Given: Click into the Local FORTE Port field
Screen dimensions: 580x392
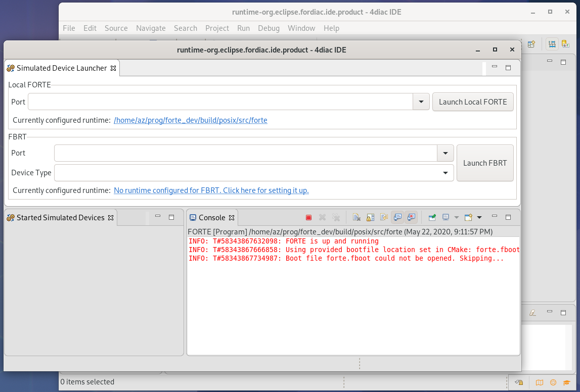Looking at the screenshot, I should pos(220,102).
